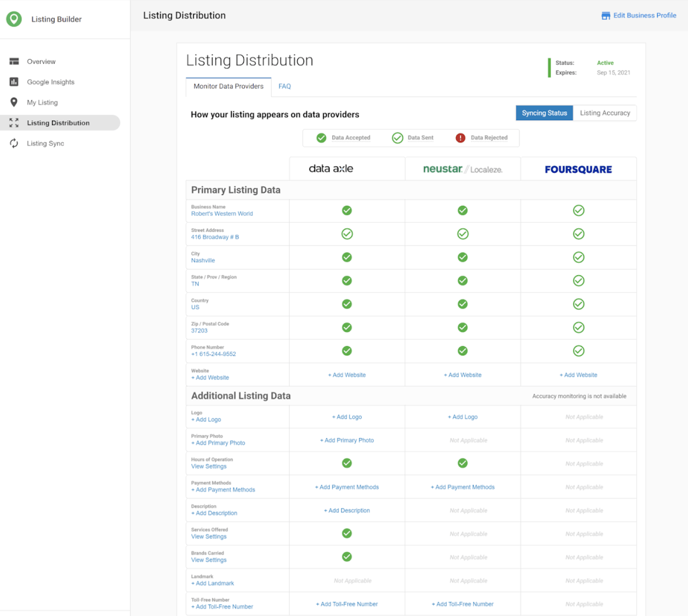
Task: Click the US country value
Action: click(195, 307)
